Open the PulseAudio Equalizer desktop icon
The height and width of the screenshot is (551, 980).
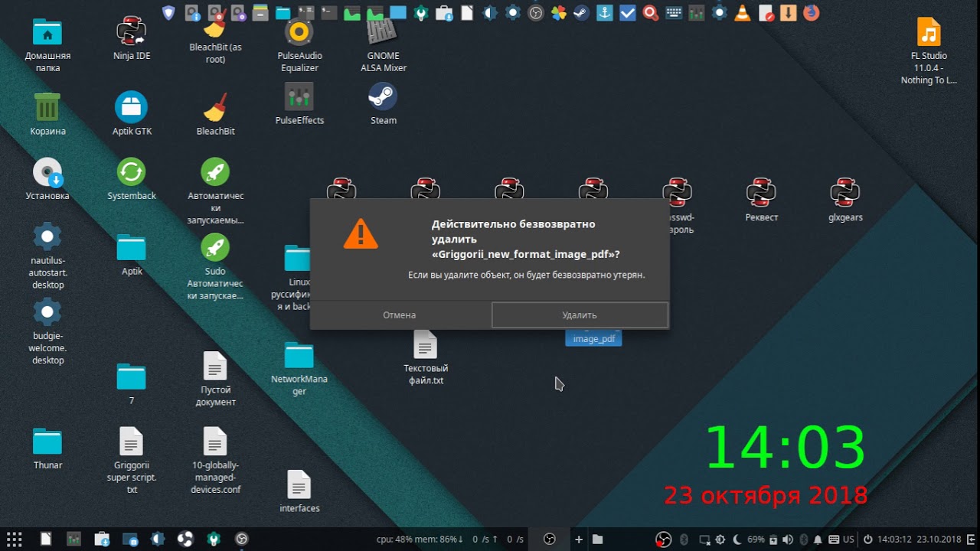[299, 32]
